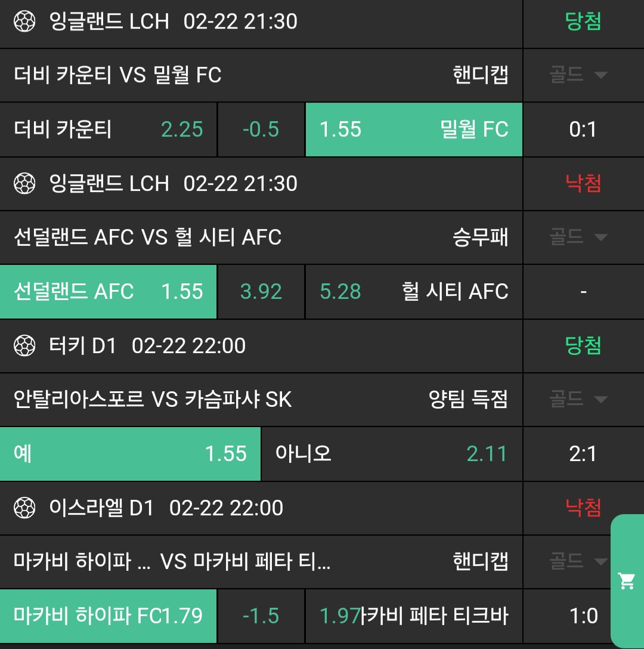
Task: Click soccer ball icon on 이스라엘 D1 row
Action: (25, 508)
